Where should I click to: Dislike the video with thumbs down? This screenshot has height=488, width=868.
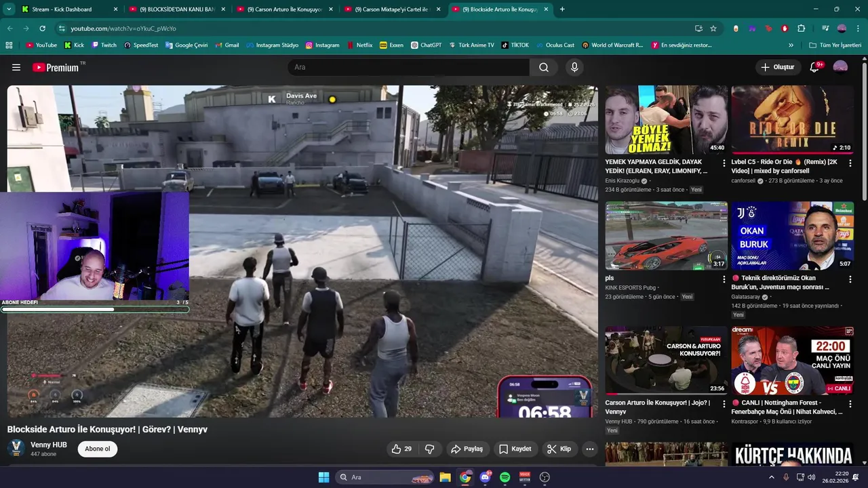429,449
